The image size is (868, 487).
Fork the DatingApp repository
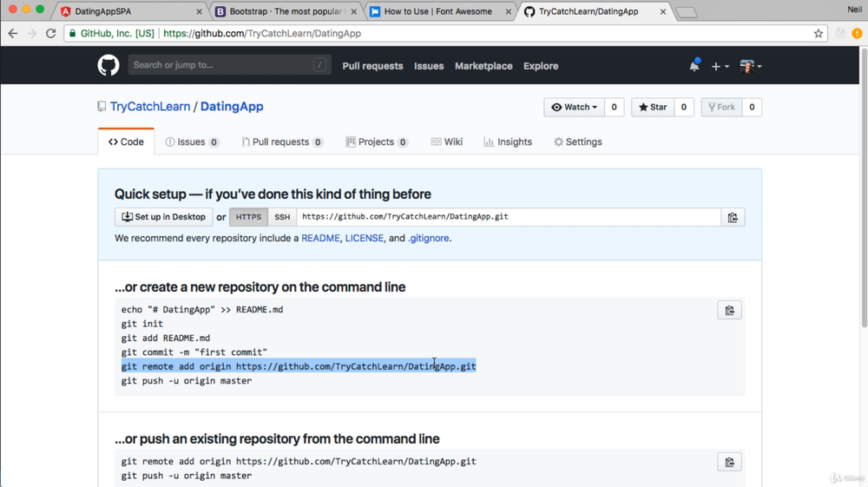click(721, 108)
